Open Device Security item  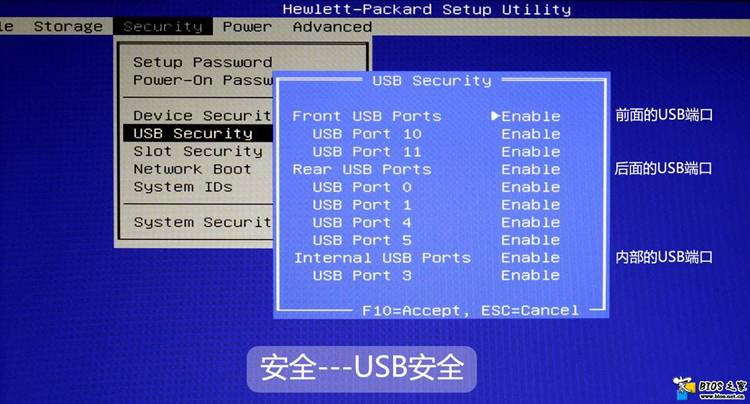(x=202, y=115)
